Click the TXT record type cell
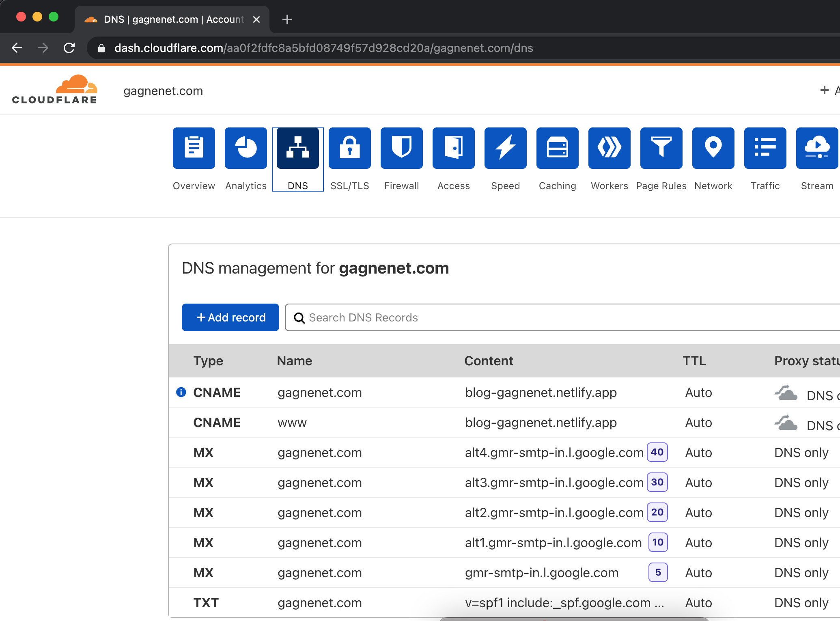840x621 pixels. [206, 603]
